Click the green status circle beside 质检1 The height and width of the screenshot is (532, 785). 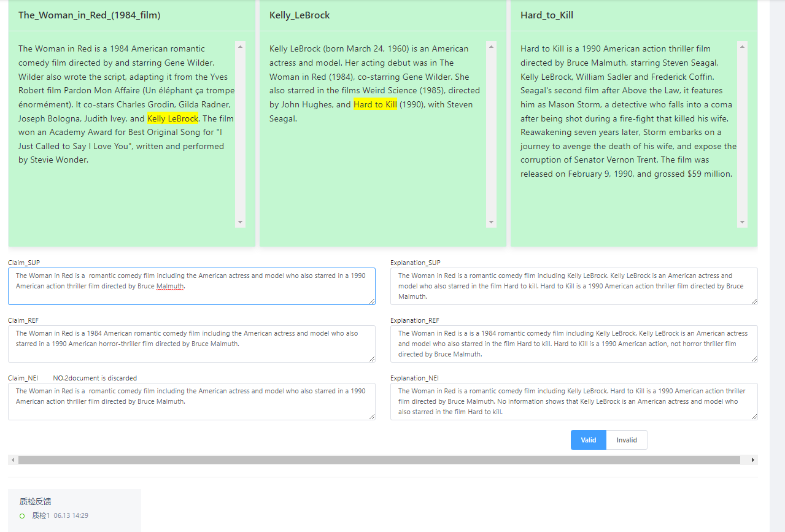22,516
